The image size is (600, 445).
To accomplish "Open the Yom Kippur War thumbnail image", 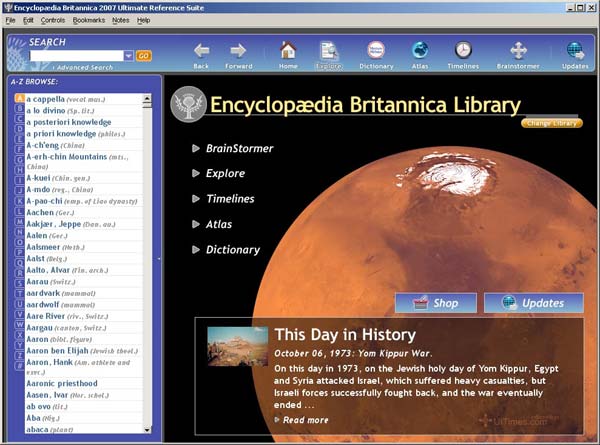I will coord(237,346).
